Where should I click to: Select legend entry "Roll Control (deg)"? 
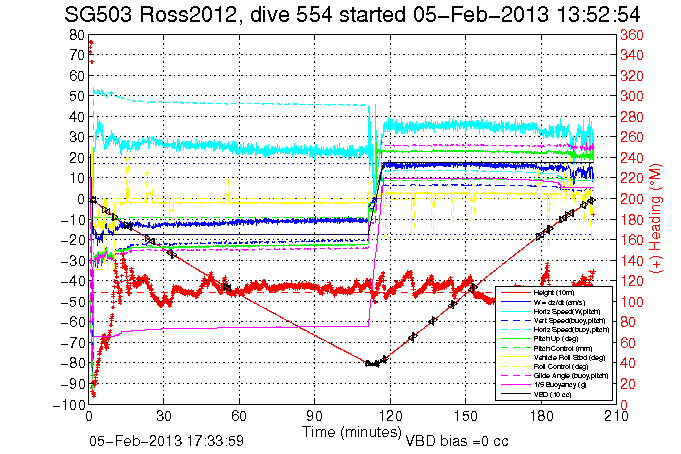pyautogui.click(x=561, y=367)
